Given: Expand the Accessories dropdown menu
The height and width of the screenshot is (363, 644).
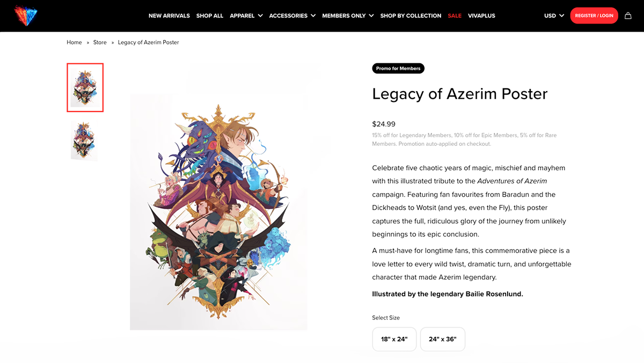Looking at the screenshot, I should coord(292,16).
